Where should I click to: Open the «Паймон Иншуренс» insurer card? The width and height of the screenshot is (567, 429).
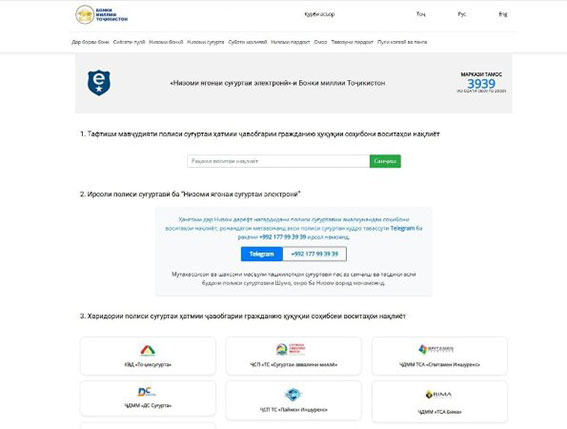coord(293,400)
